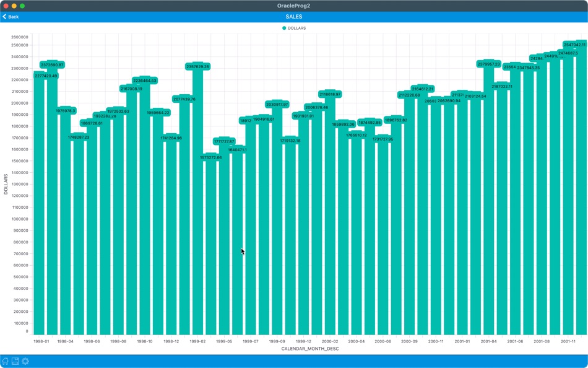Select the 2357629.26 data label
This screenshot has height=368, width=588.
[197, 66]
